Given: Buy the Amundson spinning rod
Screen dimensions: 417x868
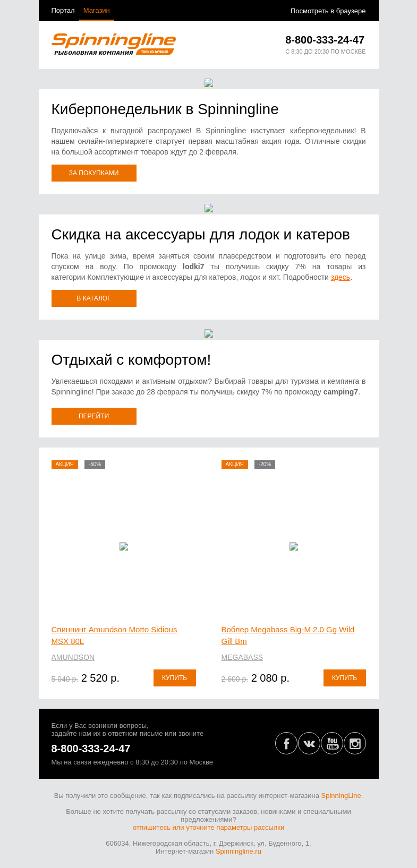Looking at the screenshot, I should [x=175, y=678].
